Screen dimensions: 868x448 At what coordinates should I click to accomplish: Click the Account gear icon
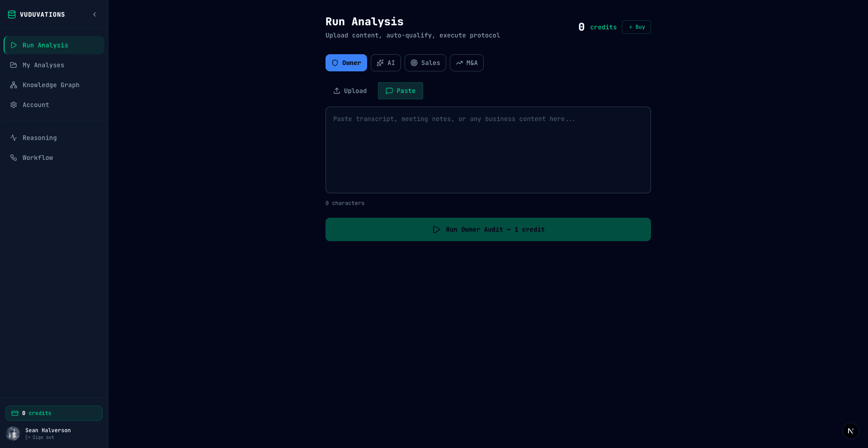[x=14, y=105]
